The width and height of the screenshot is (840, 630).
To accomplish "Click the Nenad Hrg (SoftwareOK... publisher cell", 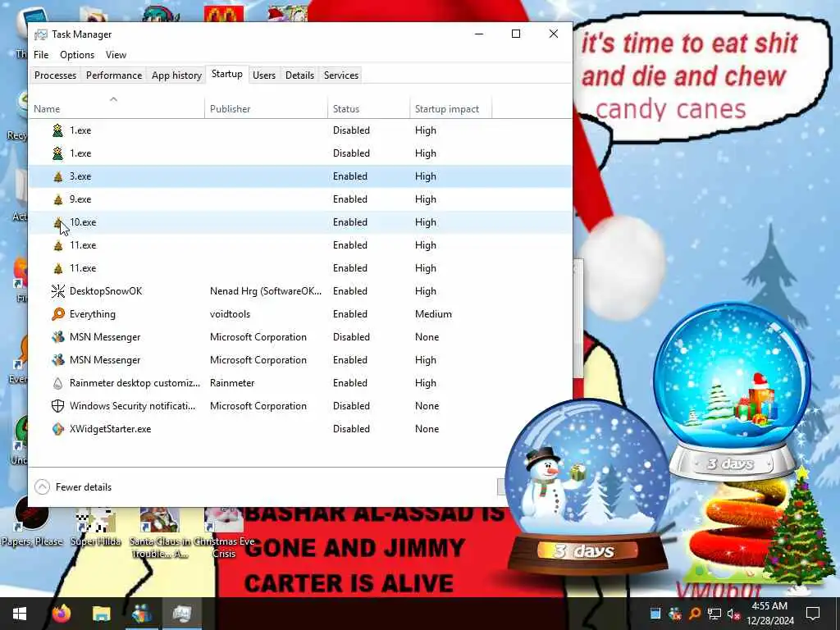I will 266,291.
